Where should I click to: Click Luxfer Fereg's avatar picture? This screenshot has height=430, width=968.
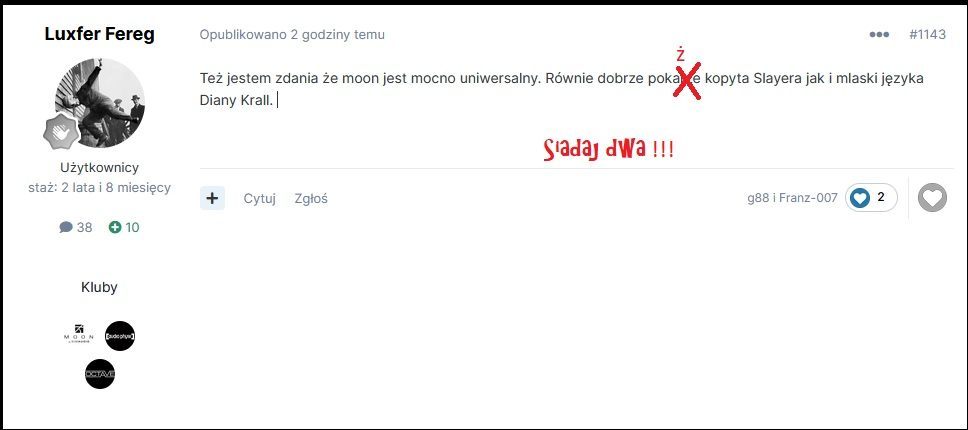coord(100,103)
